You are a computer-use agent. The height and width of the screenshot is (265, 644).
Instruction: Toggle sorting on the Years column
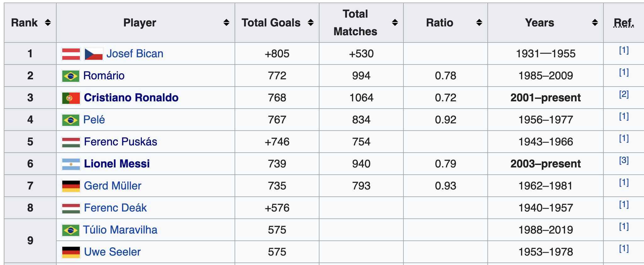click(x=594, y=22)
